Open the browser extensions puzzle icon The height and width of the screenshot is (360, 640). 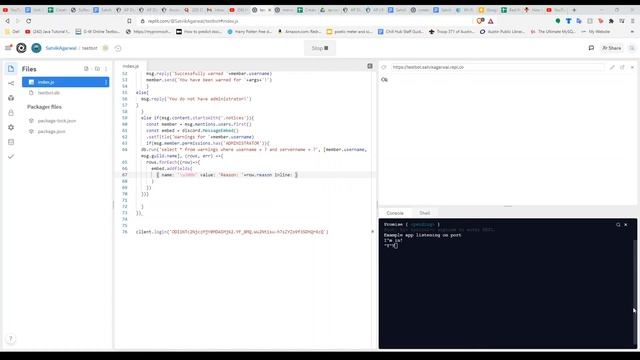611,21
